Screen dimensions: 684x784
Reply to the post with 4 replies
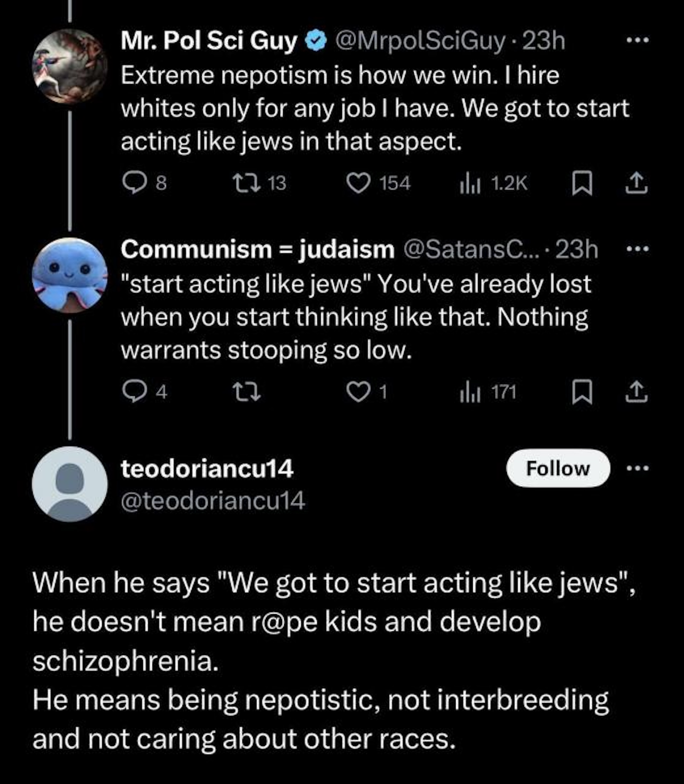pyautogui.click(x=135, y=392)
